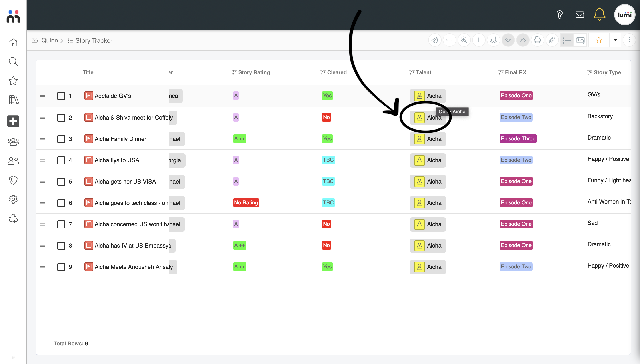Click the recycle icon in sidebar
Image resolution: width=640 pixels, height=364 pixels.
[x=13, y=218]
